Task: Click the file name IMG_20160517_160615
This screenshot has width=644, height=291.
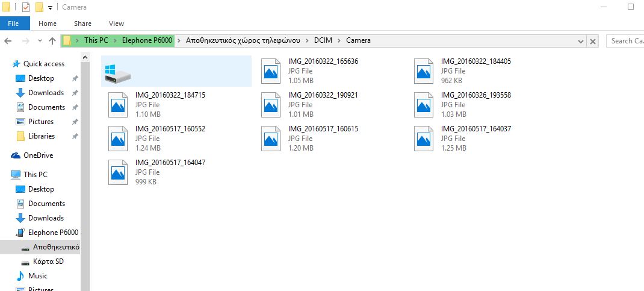Action: tap(323, 129)
